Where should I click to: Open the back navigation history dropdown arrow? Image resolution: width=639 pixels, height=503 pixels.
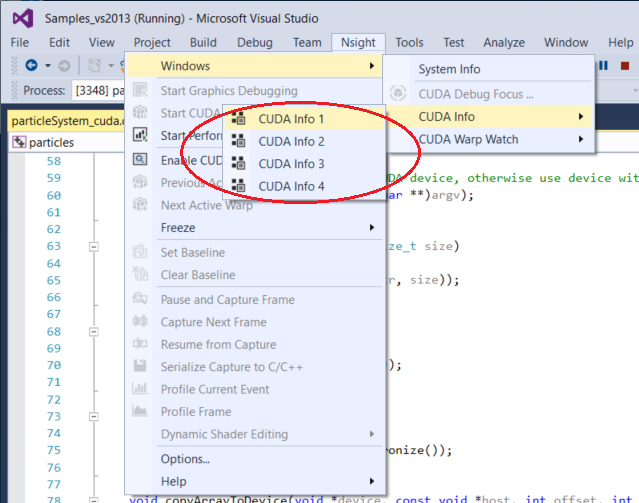click(48, 66)
